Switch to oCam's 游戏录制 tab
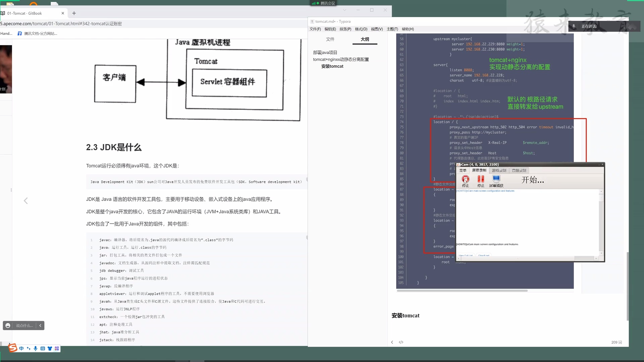 coord(499,170)
